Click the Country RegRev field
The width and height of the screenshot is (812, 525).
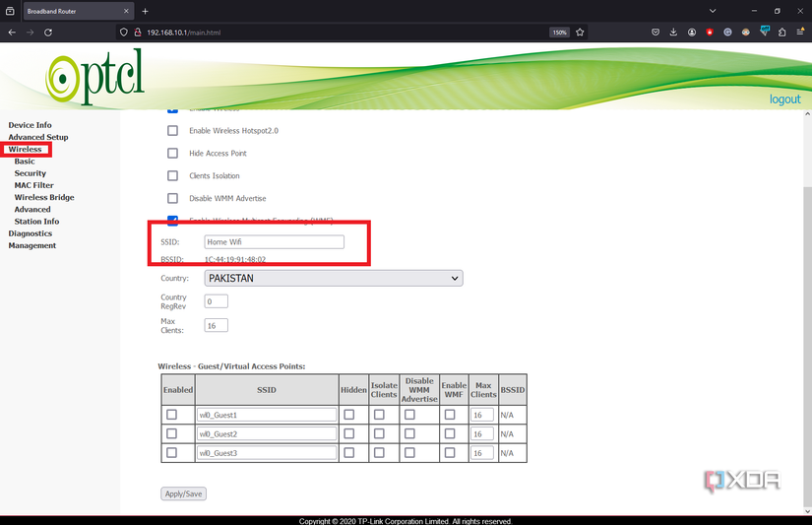point(216,301)
